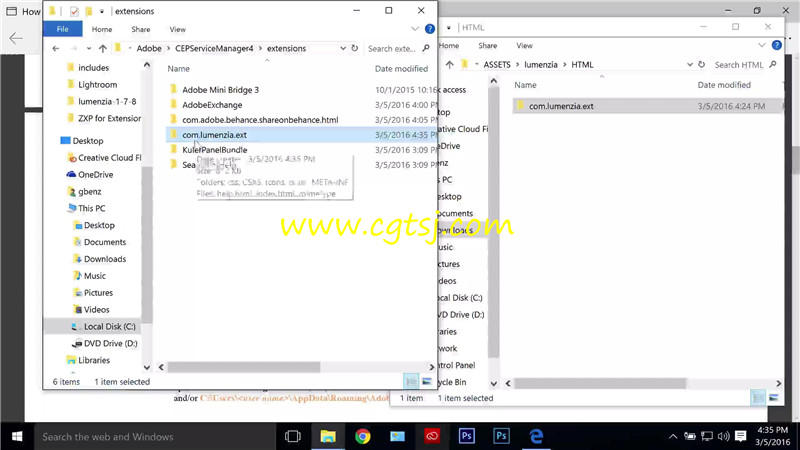Select the top-level Desktop in the sidebar
Screen dimensions: 800x450
pos(88,140)
